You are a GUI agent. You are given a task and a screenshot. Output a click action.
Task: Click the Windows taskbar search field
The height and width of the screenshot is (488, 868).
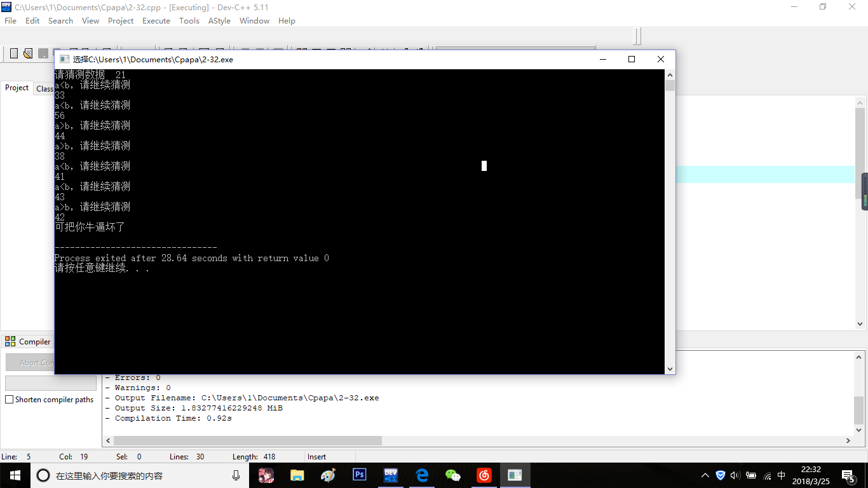(x=127, y=475)
